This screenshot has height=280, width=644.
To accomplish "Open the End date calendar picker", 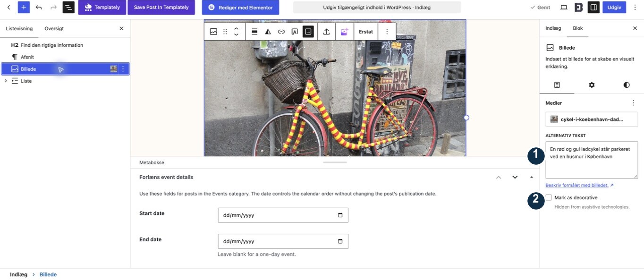I will click(x=340, y=241).
